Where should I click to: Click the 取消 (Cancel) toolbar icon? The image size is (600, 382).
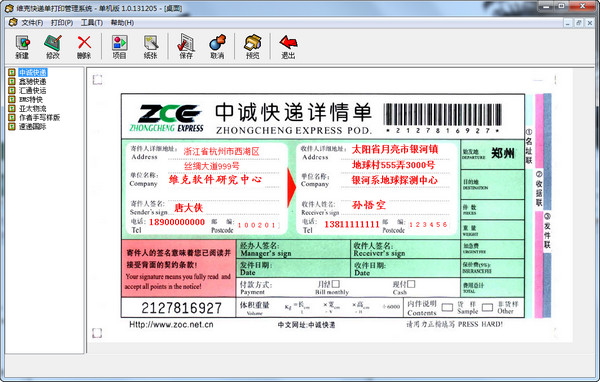tap(217, 46)
